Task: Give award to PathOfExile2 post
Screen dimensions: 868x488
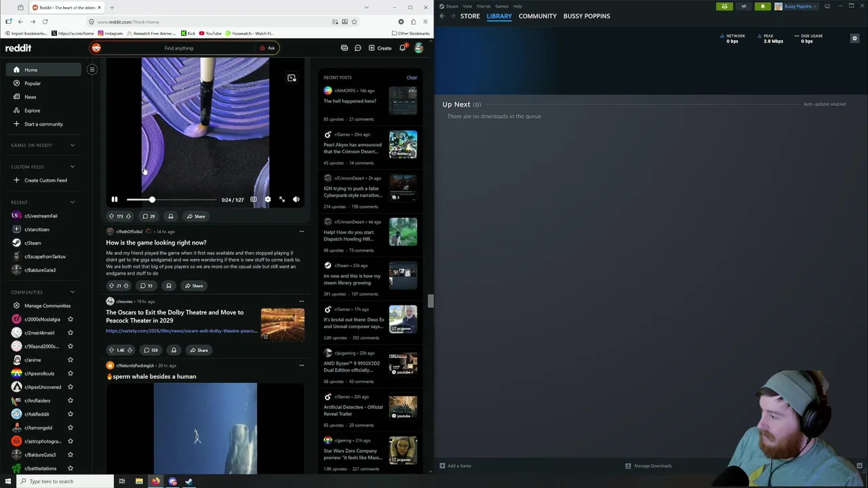Action: click(169, 286)
